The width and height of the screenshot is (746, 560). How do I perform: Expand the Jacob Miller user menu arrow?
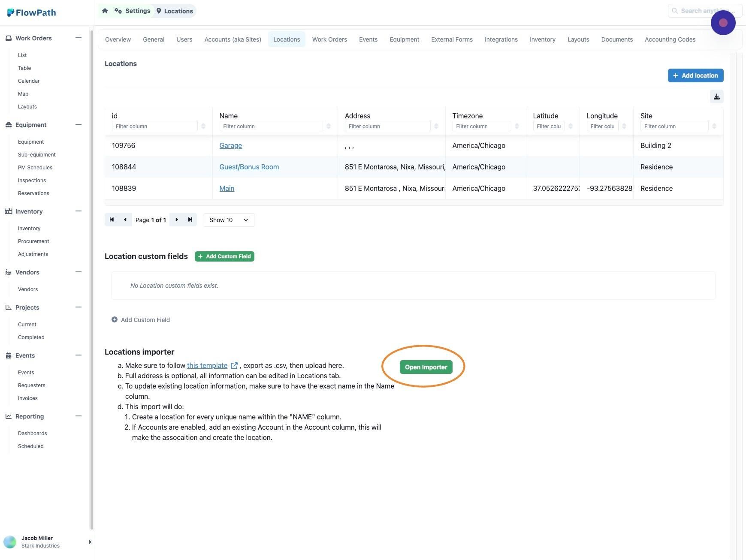click(90, 542)
